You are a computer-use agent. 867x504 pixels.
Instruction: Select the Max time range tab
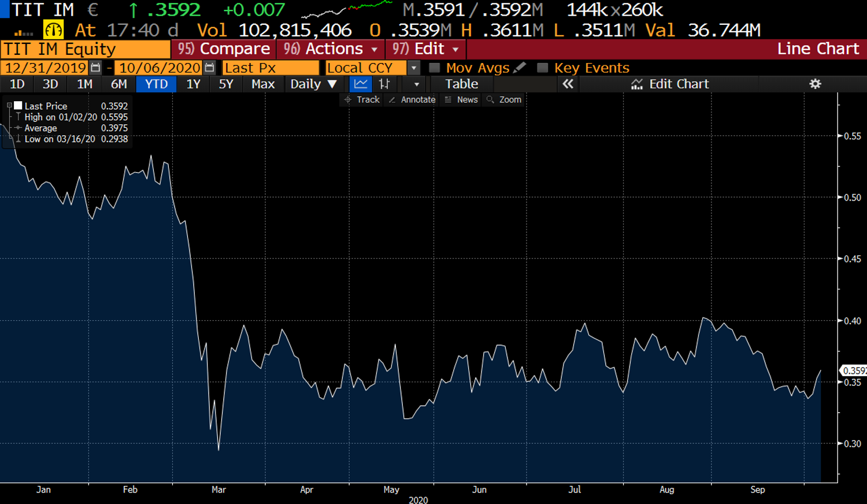(x=263, y=84)
